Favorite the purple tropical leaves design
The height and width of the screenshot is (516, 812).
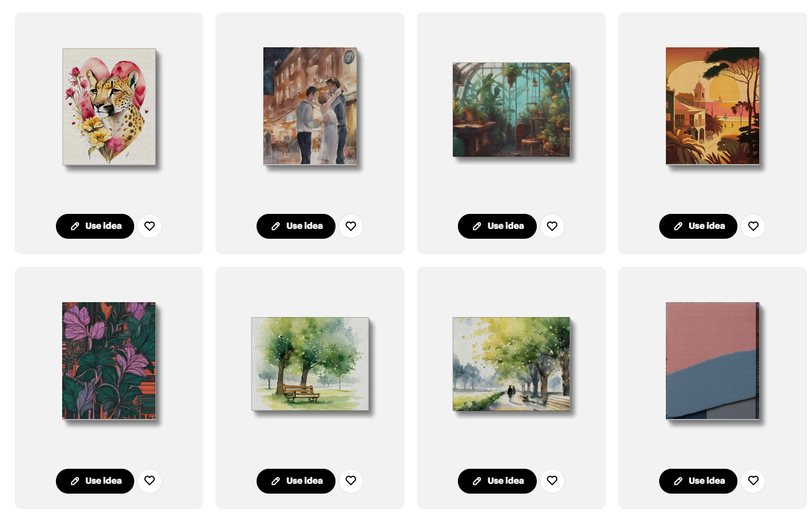point(150,481)
